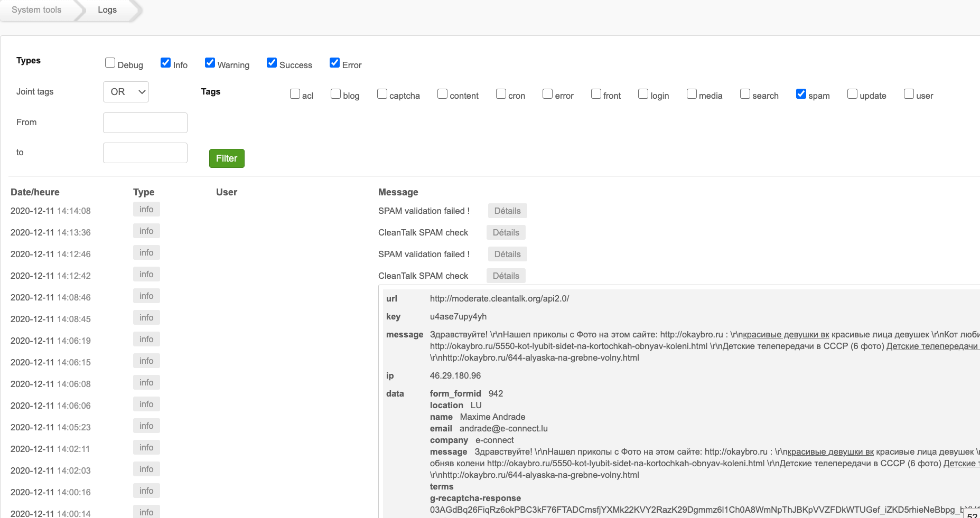Tick the cron tag checkbox
The image size is (980, 518).
(x=501, y=94)
